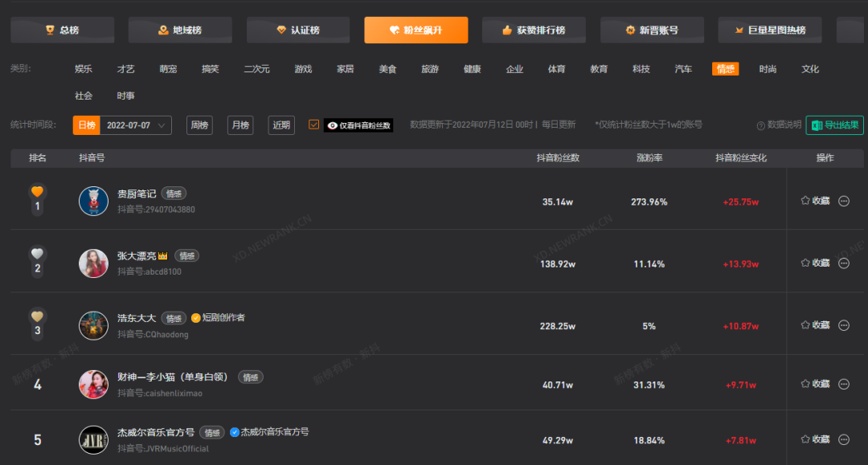
Task: Filter by 时尚 category
Action: [768, 69]
